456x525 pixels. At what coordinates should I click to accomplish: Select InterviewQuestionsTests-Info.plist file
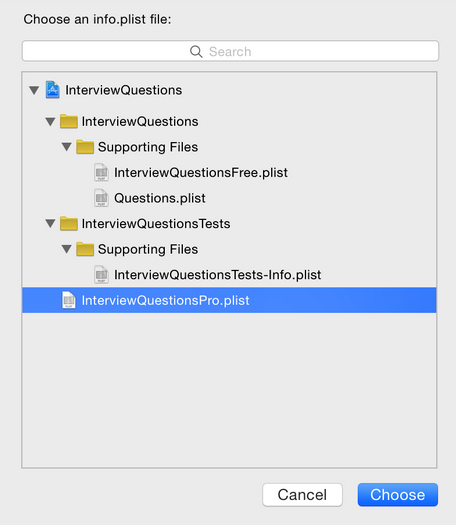(x=229, y=275)
